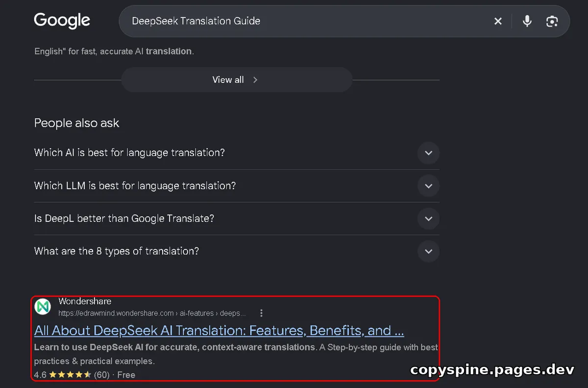Viewport: 588px width, 388px height.
Task: Click the Wondershare site name
Action: pos(85,301)
